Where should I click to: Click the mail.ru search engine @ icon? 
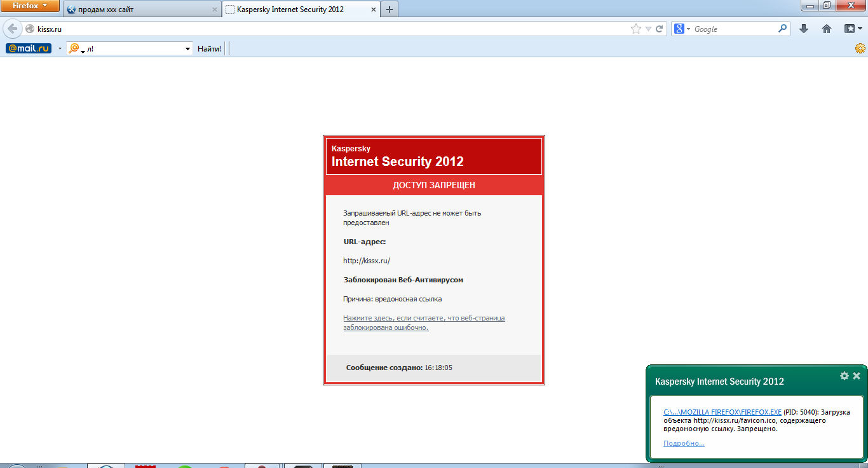coord(75,48)
